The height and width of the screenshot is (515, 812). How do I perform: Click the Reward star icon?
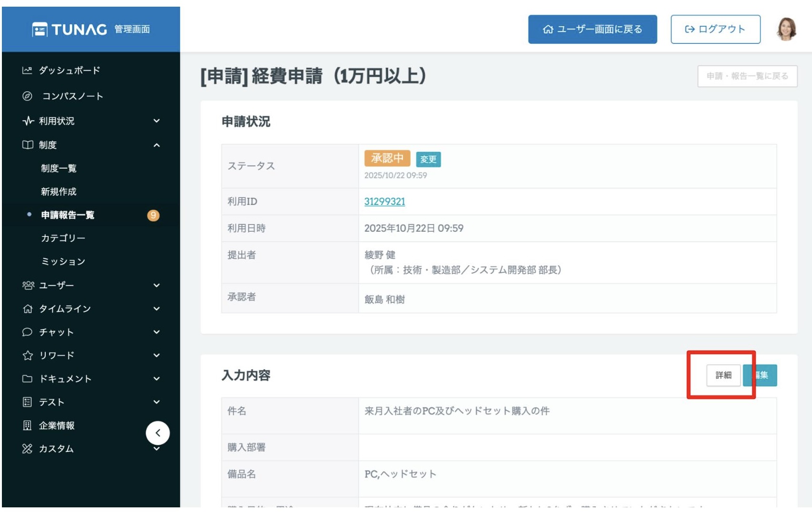27,355
